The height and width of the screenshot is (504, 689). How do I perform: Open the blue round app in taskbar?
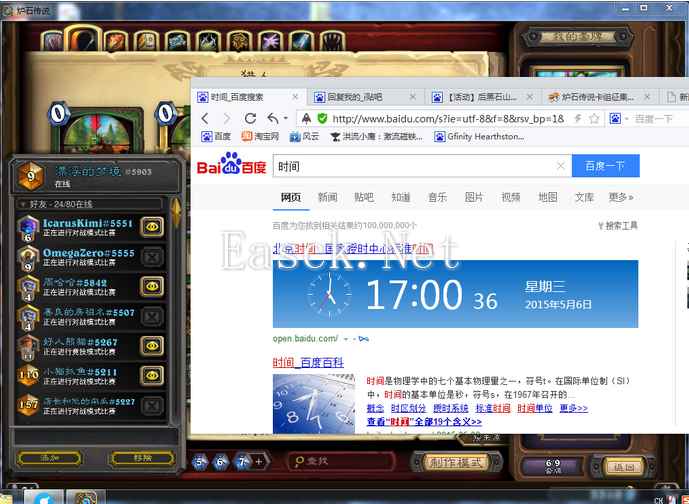point(43,497)
